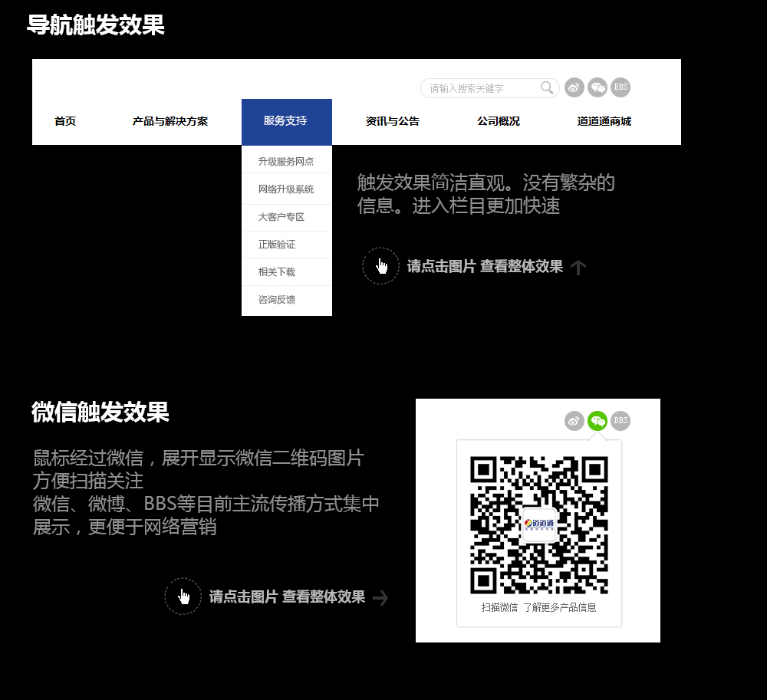
Task: Click 请点击图片 查看整体效果 with right arrow
Action: [287, 596]
